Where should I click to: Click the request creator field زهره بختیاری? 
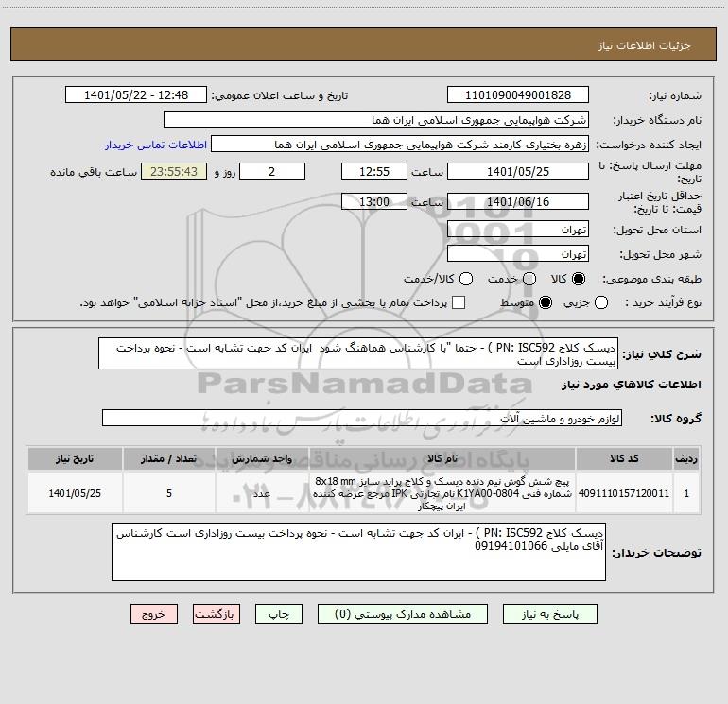tap(400, 145)
